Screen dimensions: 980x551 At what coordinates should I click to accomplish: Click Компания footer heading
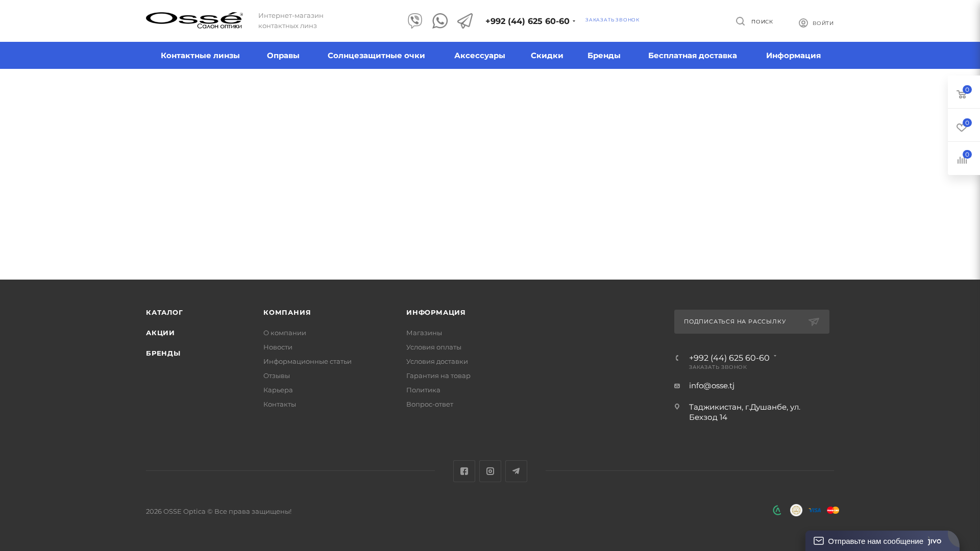coord(287,312)
